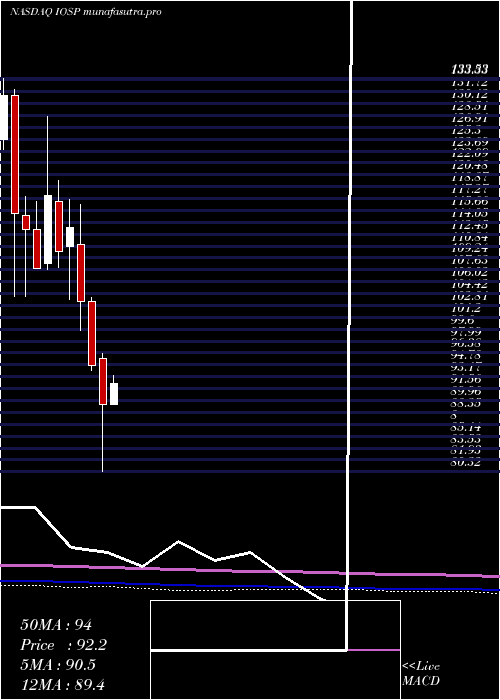Click the 117.27 price axis label

(x=470, y=190)
